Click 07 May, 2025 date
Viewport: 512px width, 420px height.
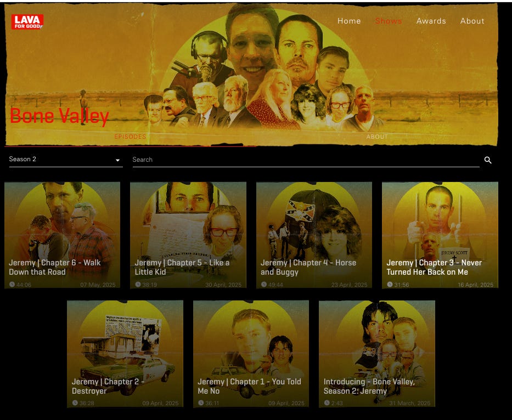pos(98,285)
